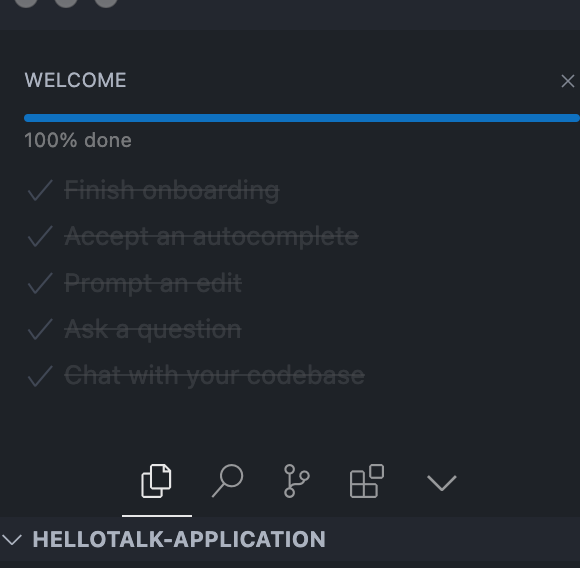Open the Accept an autocomplete item
Image resolution: width=580 pixels, height=568 pixels.
[x=211, y=237]
